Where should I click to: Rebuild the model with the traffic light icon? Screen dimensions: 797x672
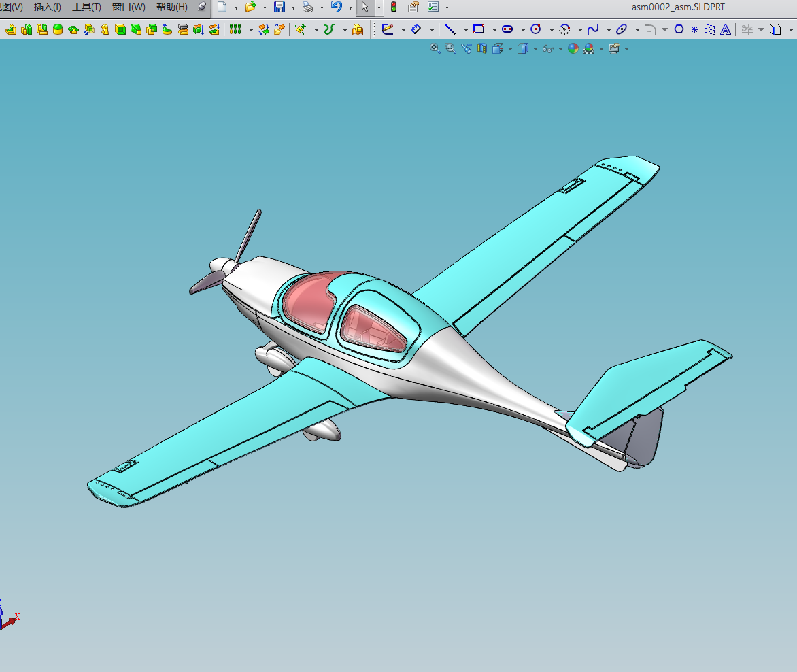coord(394,7)
